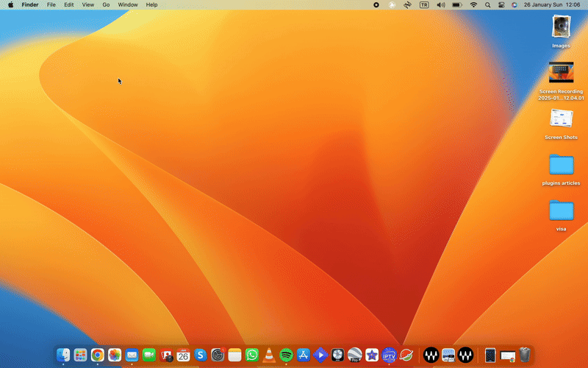Launch FaceTime from the dock
The width and height of the screenshot is (588, 368).
pos(148,355)
